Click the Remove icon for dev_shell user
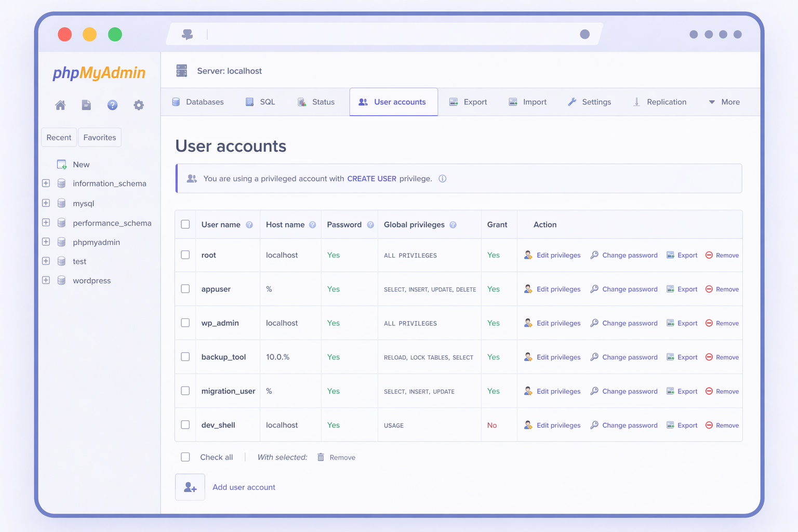 (x=709, y=425)
